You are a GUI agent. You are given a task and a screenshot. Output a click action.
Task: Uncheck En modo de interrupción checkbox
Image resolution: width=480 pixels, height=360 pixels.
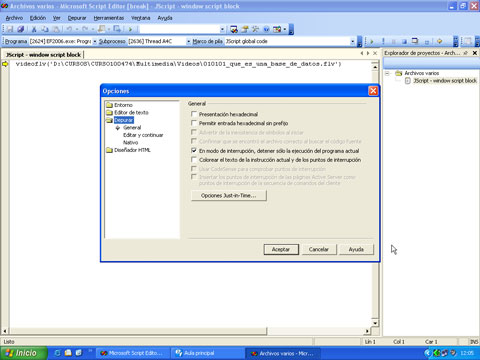point(194,151)
